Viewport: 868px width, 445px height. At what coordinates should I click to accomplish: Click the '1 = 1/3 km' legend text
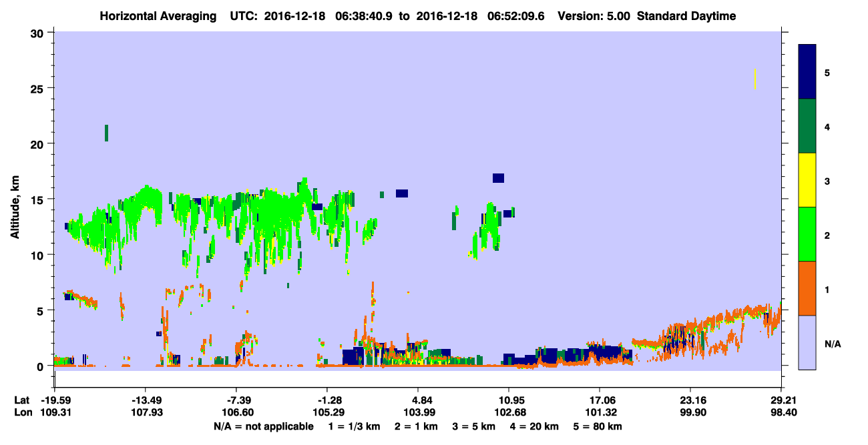point(355,426)
